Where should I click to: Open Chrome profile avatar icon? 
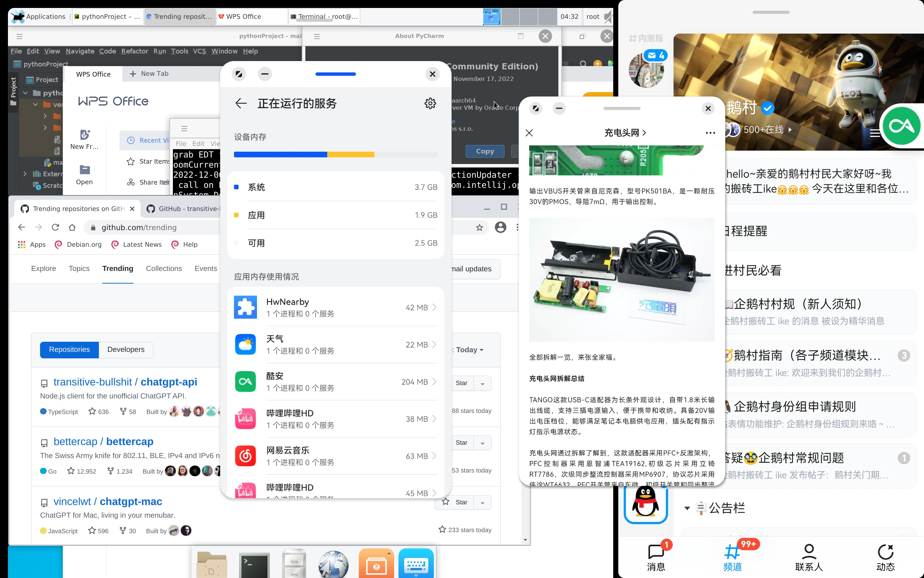pyautogui.click(x=500, y=228)
